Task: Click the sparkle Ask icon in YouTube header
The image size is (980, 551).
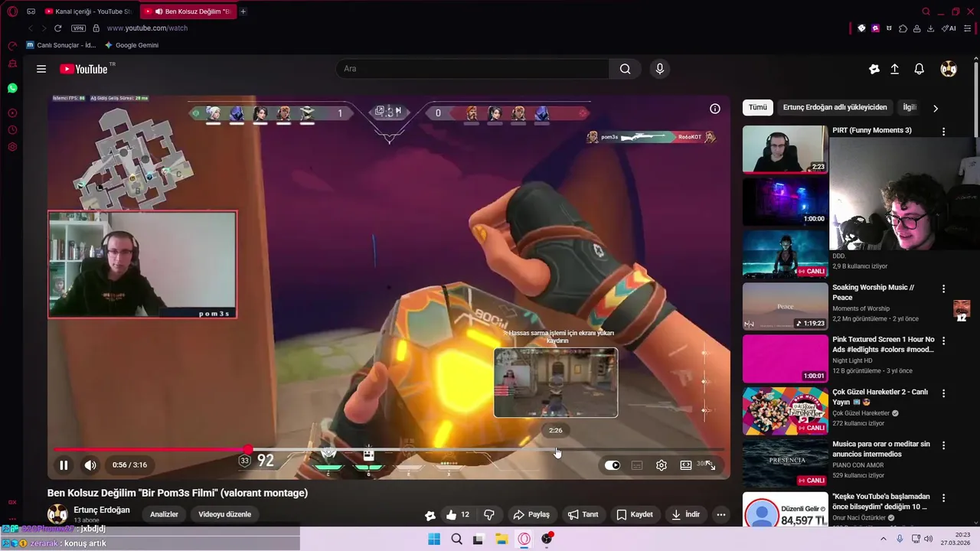Action: (874, 69)
